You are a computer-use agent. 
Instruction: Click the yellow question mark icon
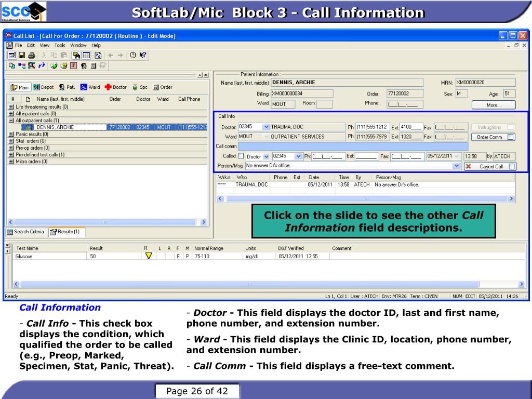(x=64, y=65)
